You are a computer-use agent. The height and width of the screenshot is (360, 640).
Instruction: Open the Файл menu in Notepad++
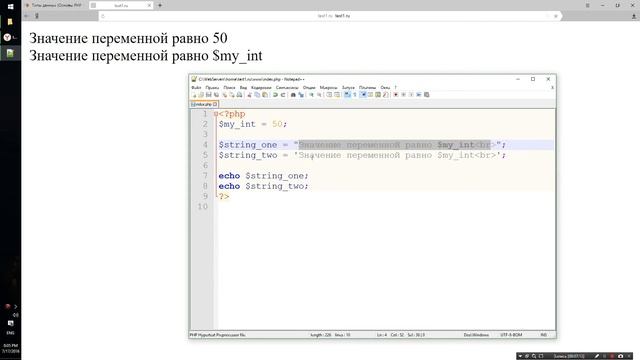196,87
